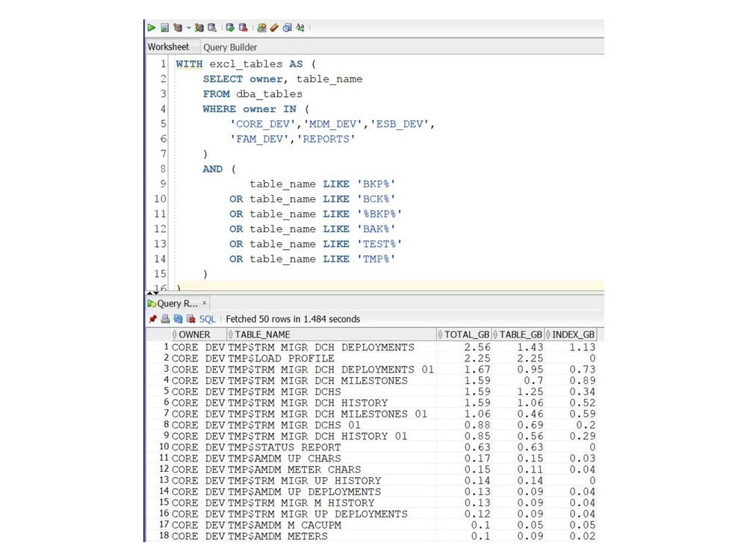
Task: Sort by the TOTAL_GB column header
Action: (464, 335)
